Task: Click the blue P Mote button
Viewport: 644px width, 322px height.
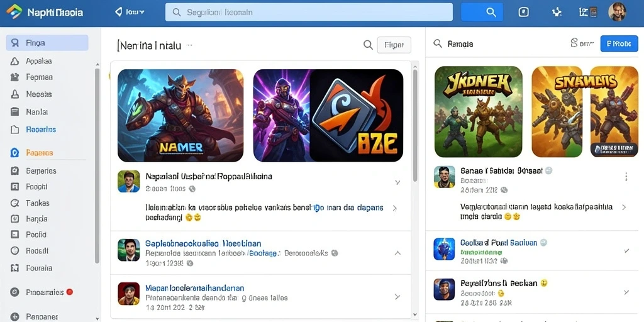Action: (x=619, y=43)
